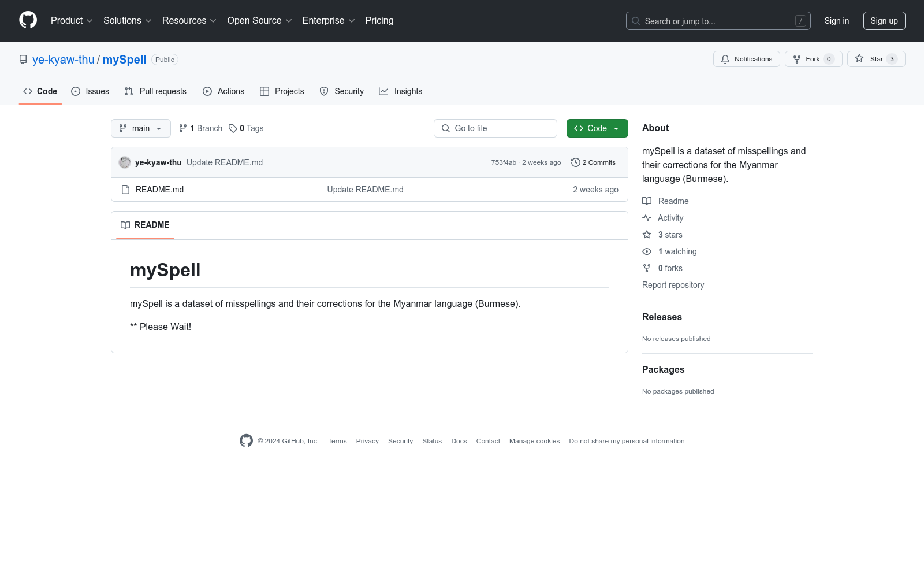This screenshot has width=924, height=578.
Task: Open the Product dropdown menu
Action: pos(72,20)
